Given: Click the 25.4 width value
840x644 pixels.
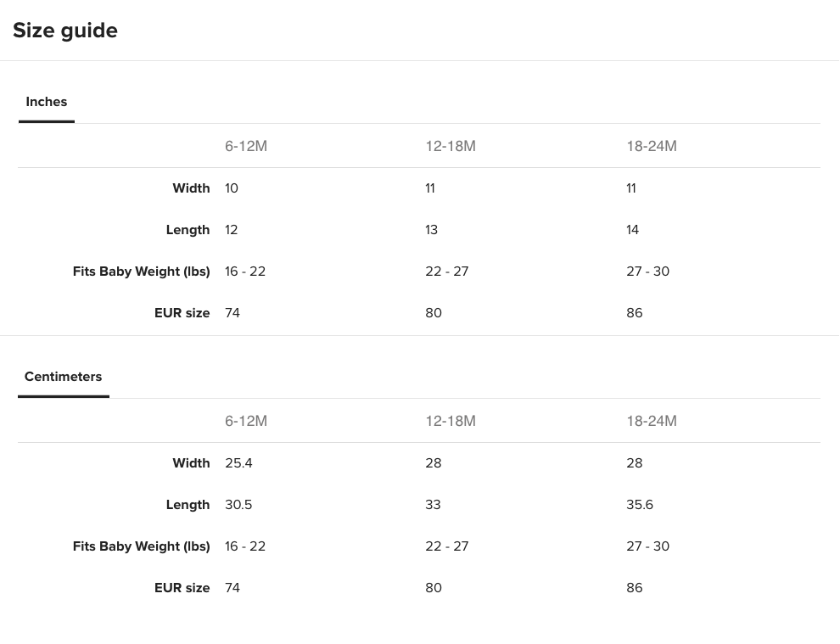Looking at the screenshot, I should [x=238, y=463].
